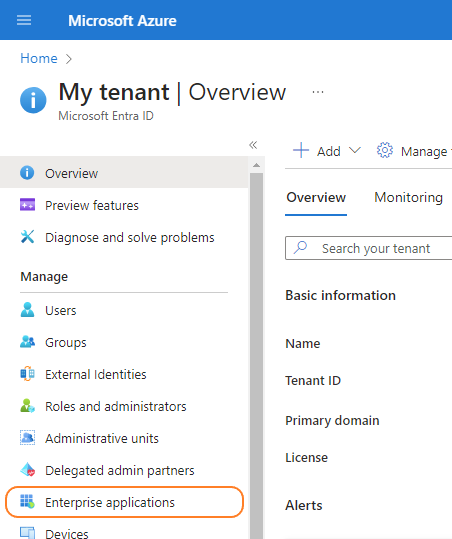Click the Overview sidebar info icon
Image resolution: width=452 pixels, height=539 pixels.
click(27, 173)
